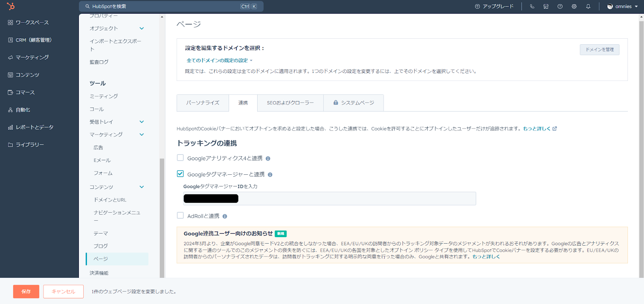
Task: Switch to the パーソナライズ tab
Action: click(x=203, y=103)
